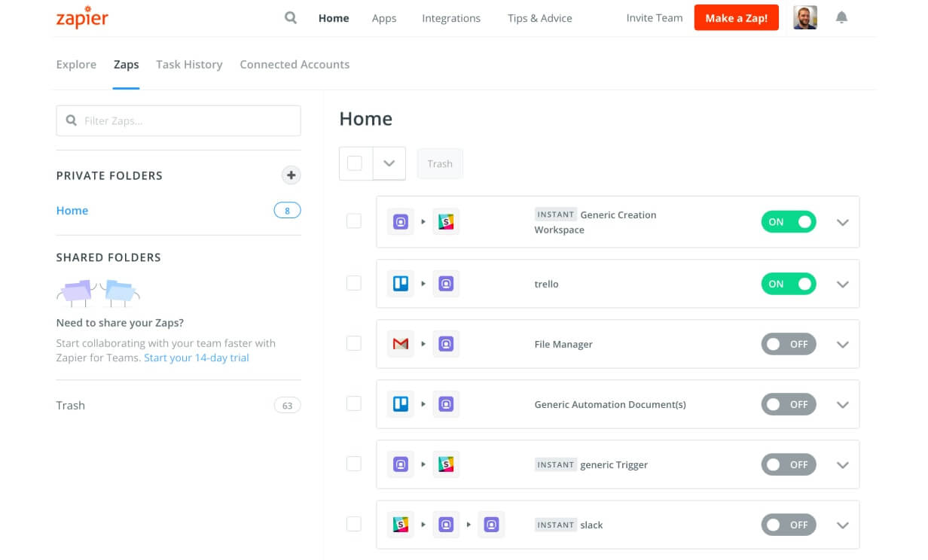This screenshot has height=560, width=928.
Task: Switch to the Task History tab
Action: (x=189, y=65)
